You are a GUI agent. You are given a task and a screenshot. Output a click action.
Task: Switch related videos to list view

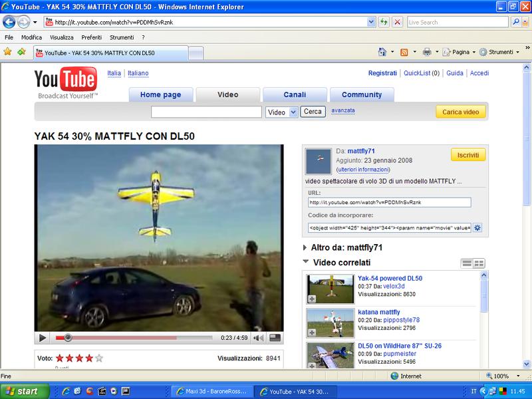click(467, 263)
